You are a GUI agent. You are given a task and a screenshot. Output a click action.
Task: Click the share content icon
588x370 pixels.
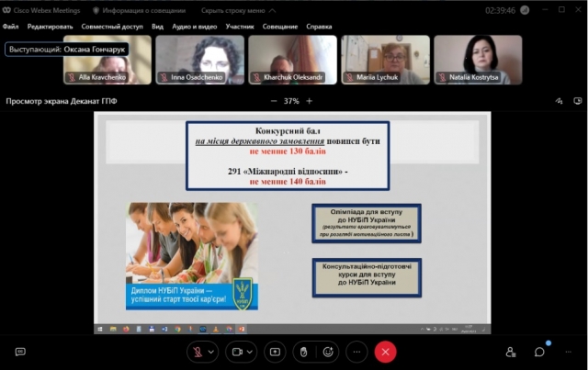274,351
